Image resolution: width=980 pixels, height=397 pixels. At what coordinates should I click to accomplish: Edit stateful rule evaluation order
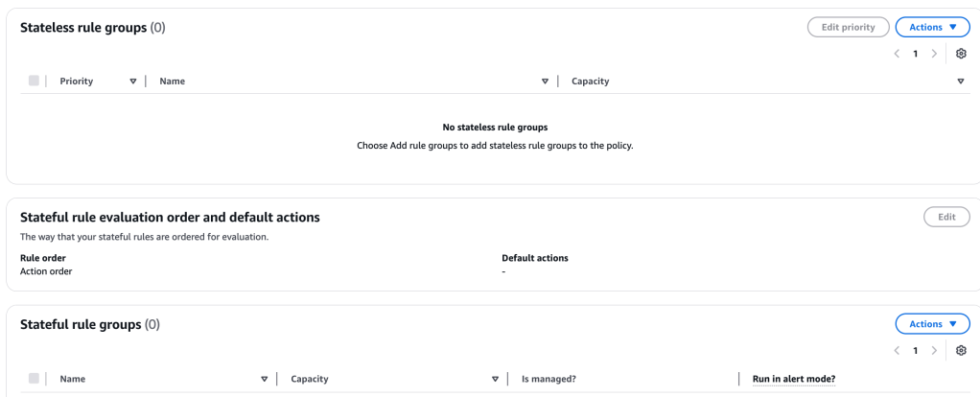(946, 217)
